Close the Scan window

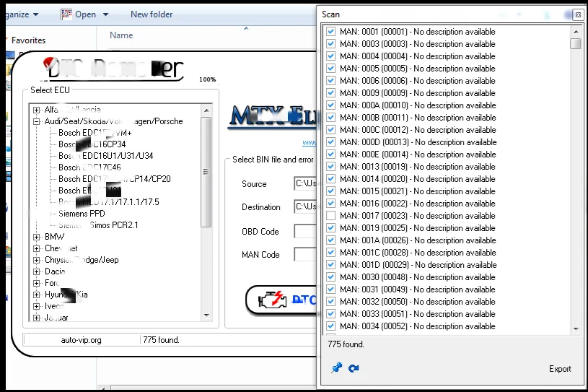578,14
